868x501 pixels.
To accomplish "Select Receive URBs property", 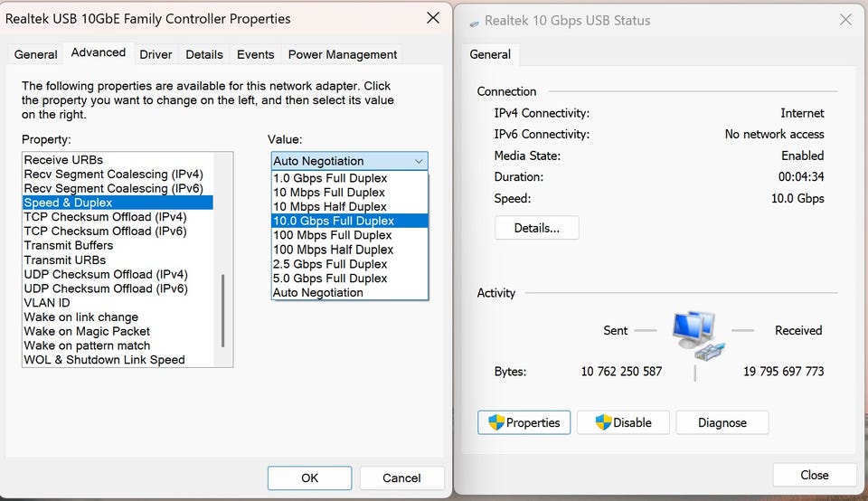I will [118, 160].
